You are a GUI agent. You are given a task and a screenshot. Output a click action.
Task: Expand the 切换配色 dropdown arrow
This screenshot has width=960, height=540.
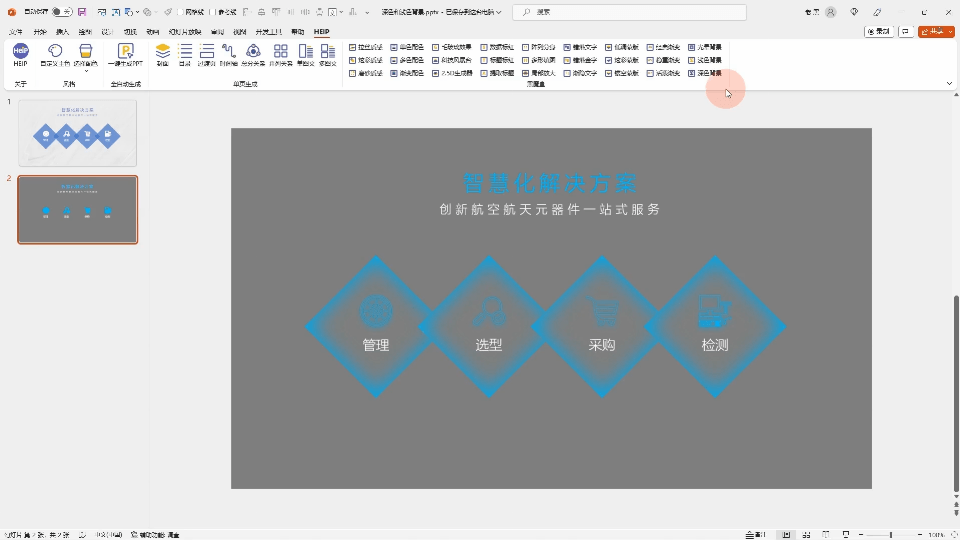pos(86,70)
